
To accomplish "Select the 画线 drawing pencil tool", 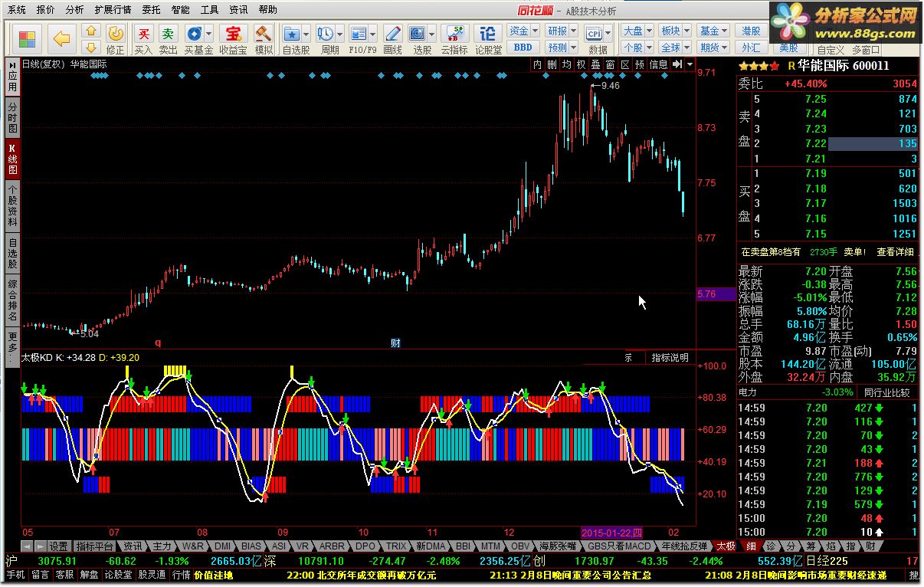I will click(x=392, y=39).
